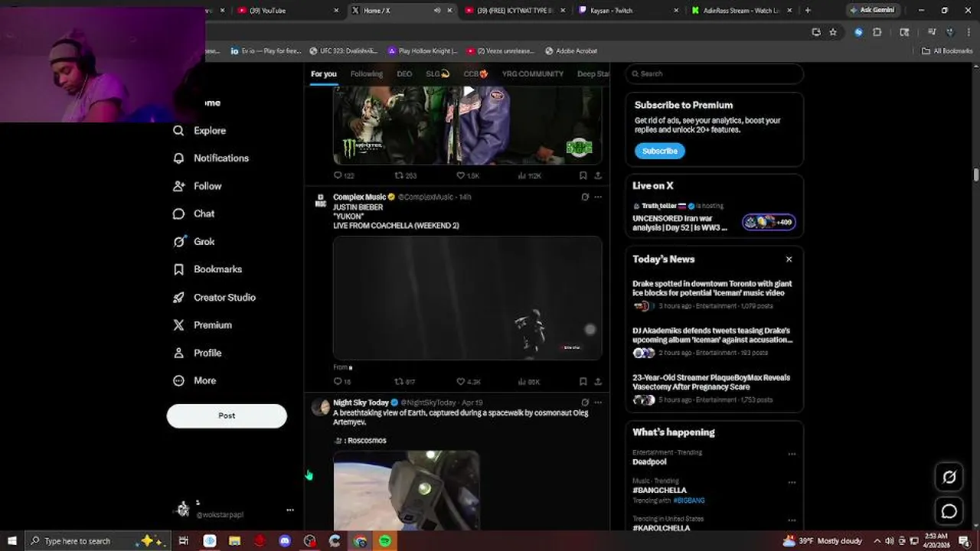
Task: Share the Complex Music post
Action: [x=598, y=381]
